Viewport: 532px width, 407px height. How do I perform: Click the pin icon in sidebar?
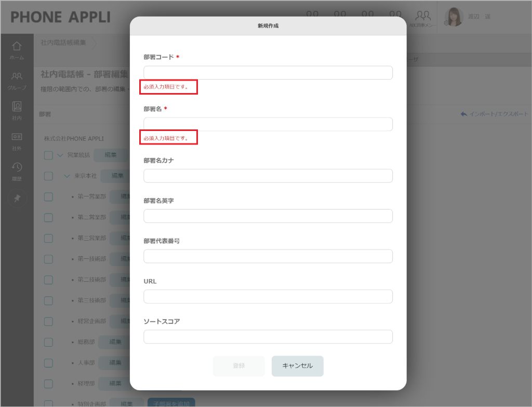tap(17, 199)
